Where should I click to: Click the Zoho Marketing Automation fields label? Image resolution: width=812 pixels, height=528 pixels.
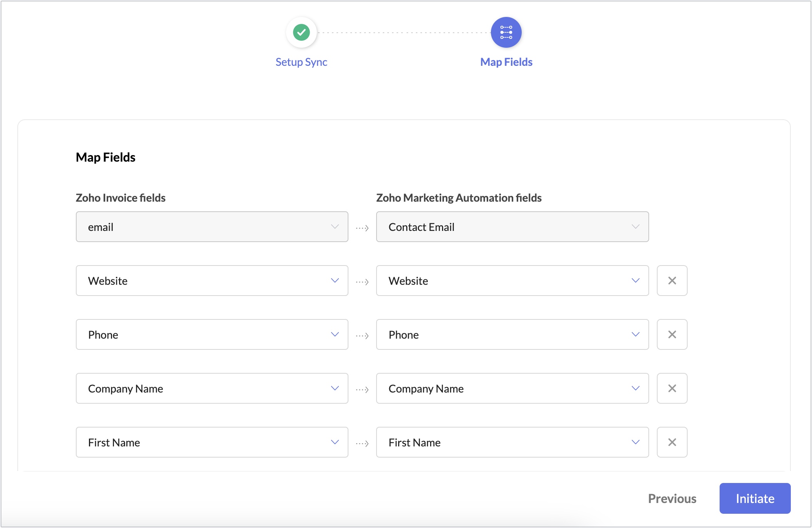(459, 198)
